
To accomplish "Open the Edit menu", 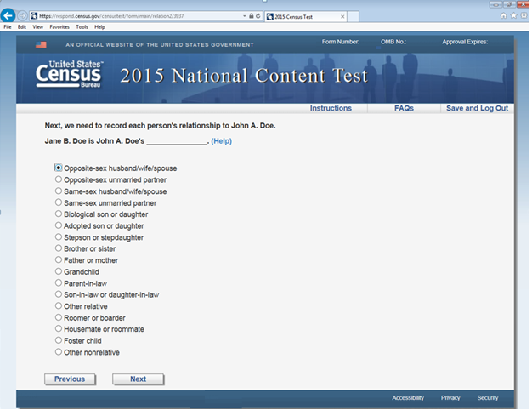I will 22,27.
